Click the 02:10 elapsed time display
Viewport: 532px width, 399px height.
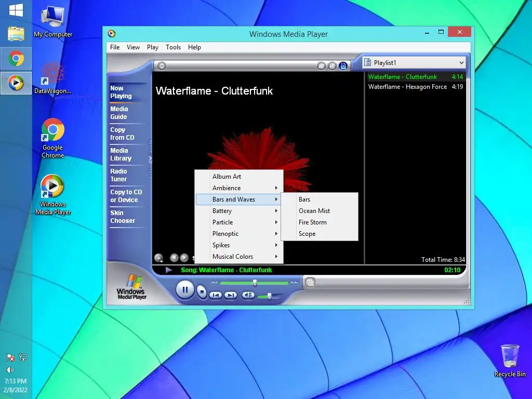click(453, 270)
